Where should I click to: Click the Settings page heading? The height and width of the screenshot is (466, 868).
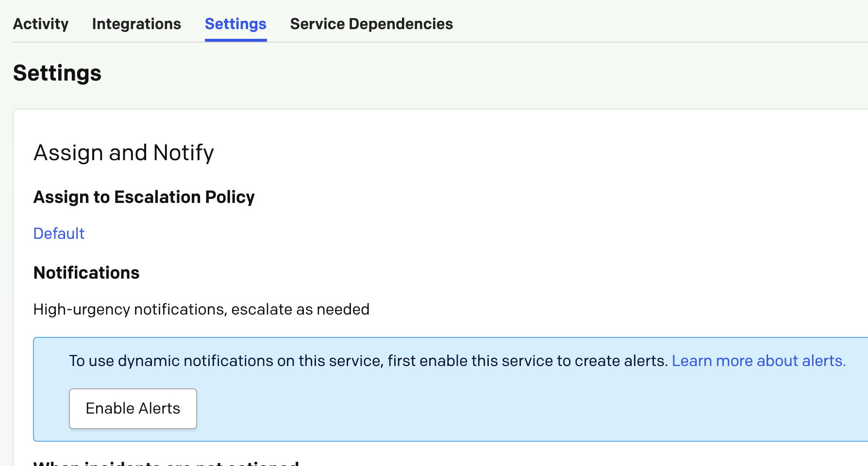click(57, 73)
